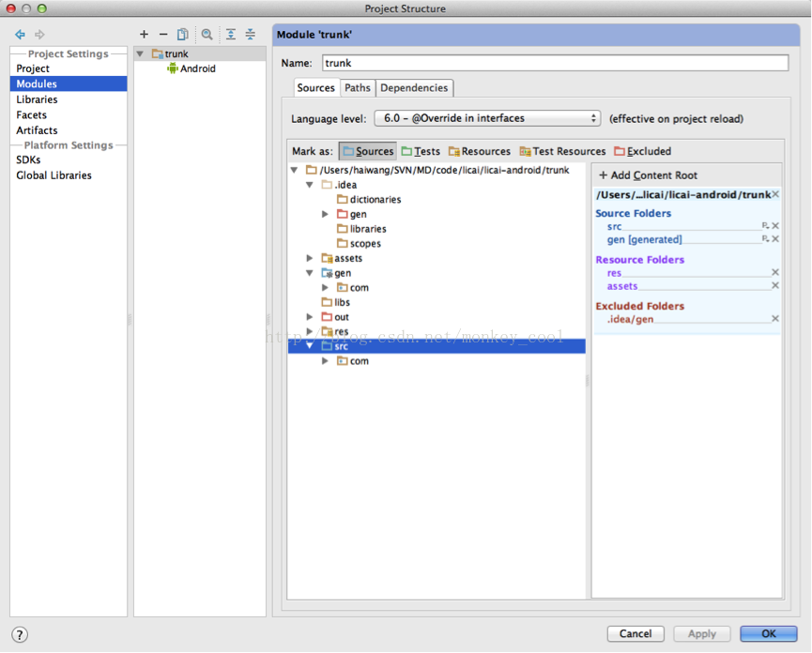Screen dimensions: 812x653
Task: Click the expand all tree icon
Action: tap(231, 35)
